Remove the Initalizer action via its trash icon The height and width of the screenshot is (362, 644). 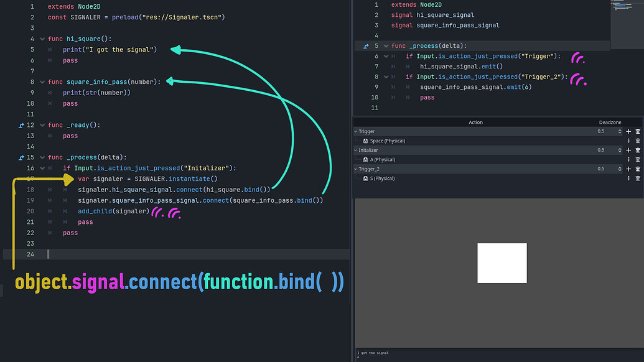(x=638, y=150)
